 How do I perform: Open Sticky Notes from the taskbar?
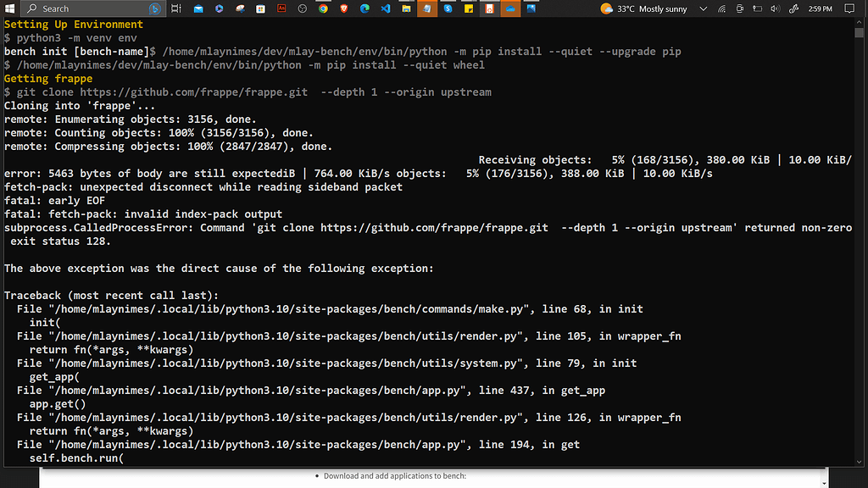click(469, 8)
